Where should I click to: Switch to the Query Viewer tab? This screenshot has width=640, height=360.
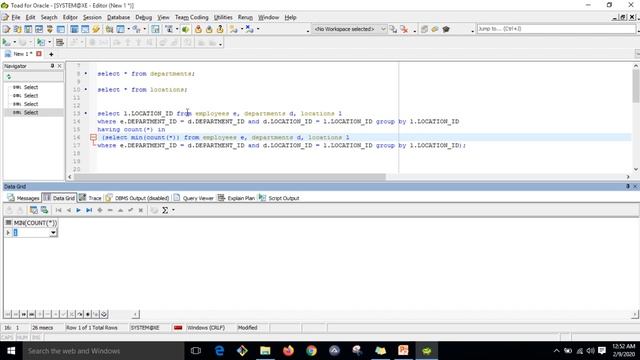coord(193,198)
